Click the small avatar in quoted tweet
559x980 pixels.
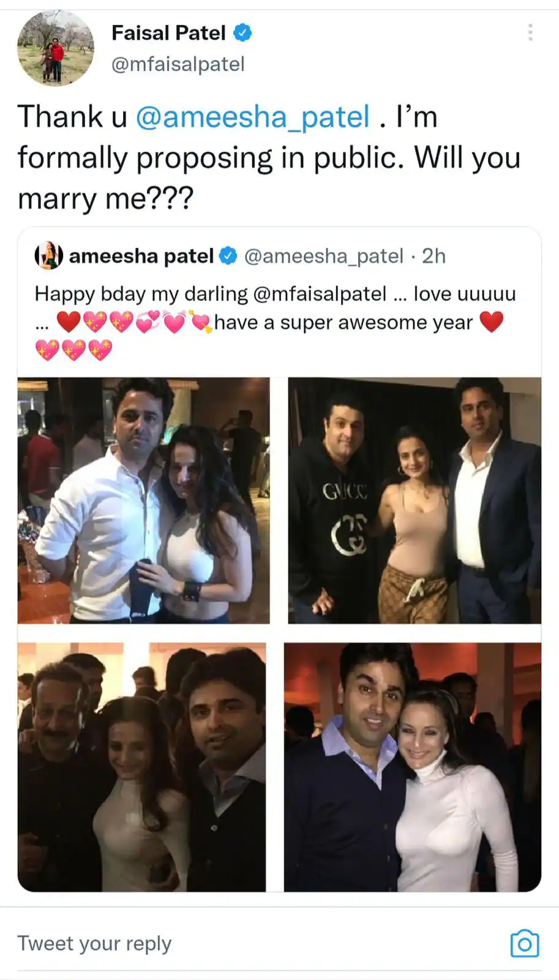pyautogui.click(x=48, y=255)
